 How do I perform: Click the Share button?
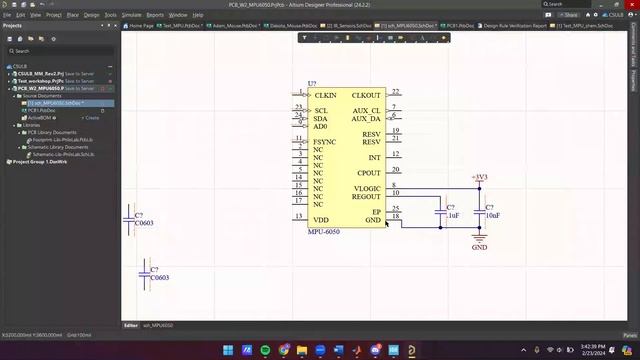click(569, 15)
